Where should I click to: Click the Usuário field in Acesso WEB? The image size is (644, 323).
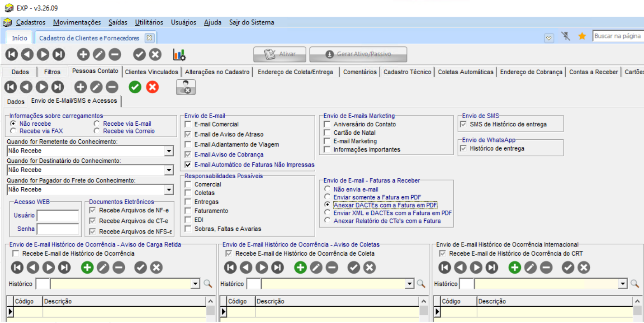58,215
